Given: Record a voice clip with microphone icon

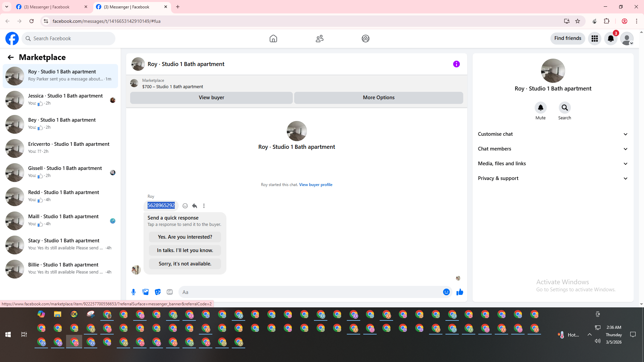Looking at the screenshot, I should tap(133, 292).
